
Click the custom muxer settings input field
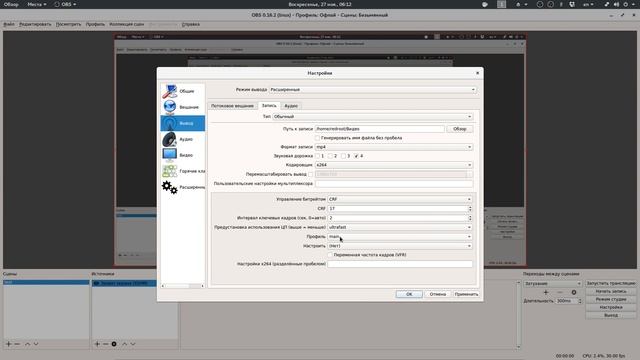pyautogui.click(x=394, y=184)
